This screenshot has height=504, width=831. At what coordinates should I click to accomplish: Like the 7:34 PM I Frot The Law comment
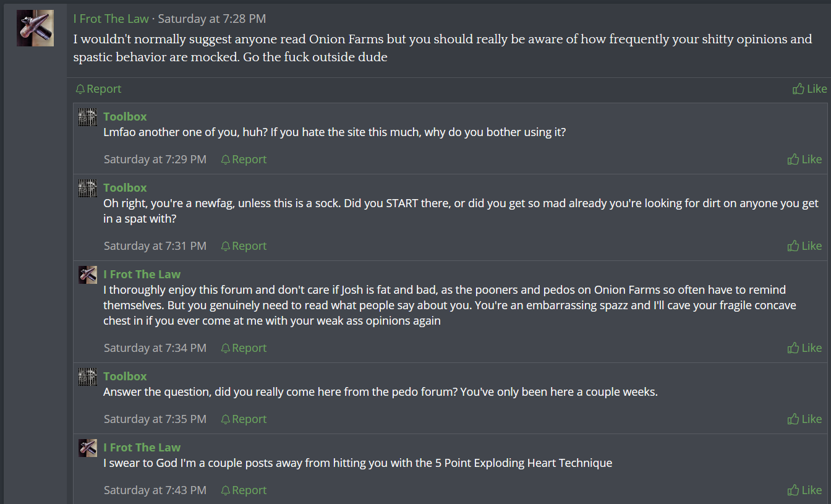coord(804,348)
